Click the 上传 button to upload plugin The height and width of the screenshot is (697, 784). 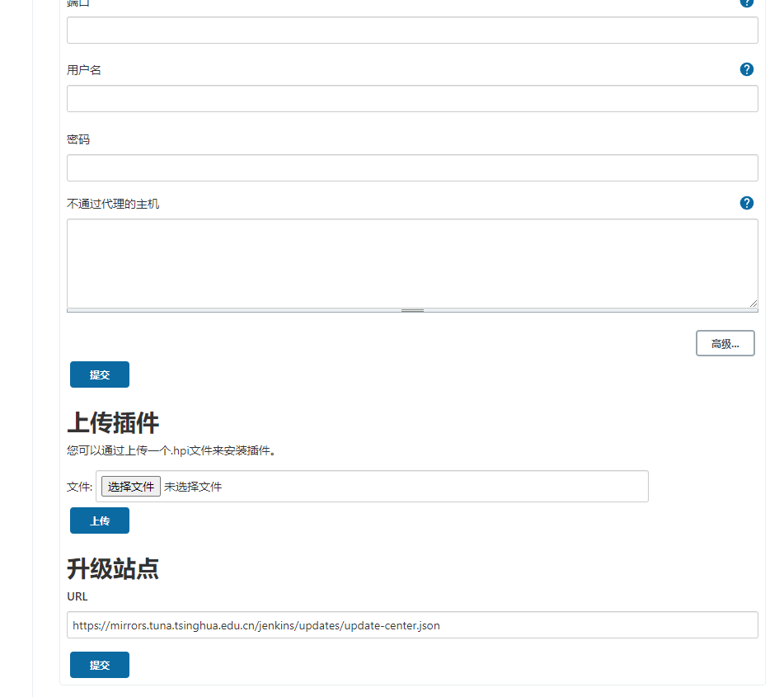coord(99,520)
